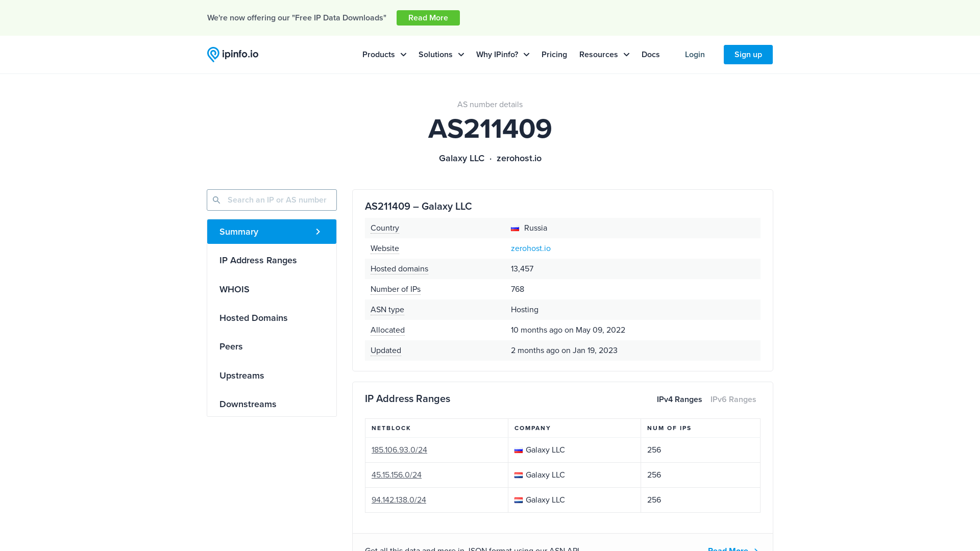Open the Pricing page
980x551 pixels.
click(554, 55)
